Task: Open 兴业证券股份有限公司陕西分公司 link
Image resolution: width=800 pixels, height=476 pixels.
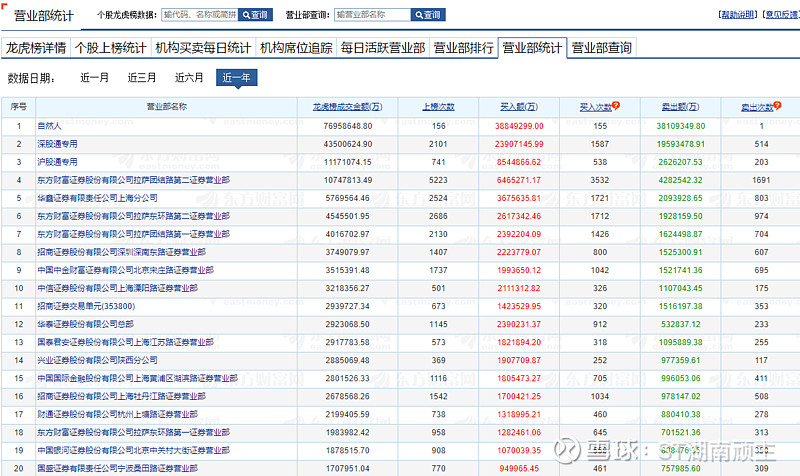Action: pyautogui.click(x=97, y=360)
